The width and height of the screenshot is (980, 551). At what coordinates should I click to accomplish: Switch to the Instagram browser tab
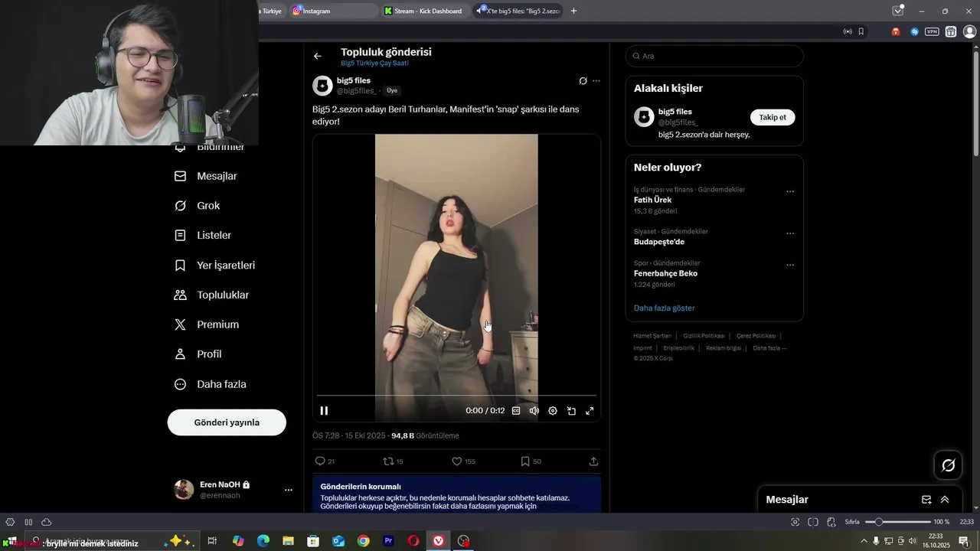pyautogui.click(x=333, y=11)
